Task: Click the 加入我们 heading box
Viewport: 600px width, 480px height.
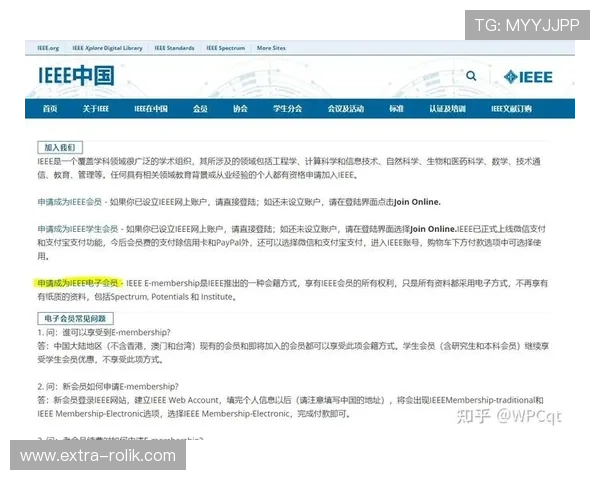Action: click(x=60, y=147)
